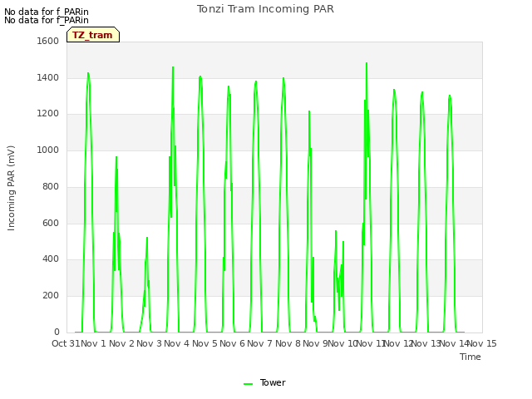Click the Nov 12 x-axis date label
The height and width of the screenshot is (399, 532).
(x=398, y=343)
